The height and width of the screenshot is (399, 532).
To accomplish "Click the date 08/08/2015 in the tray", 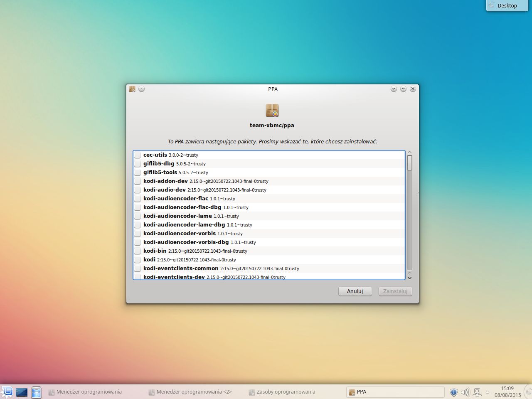I will (x=507, y=395).
